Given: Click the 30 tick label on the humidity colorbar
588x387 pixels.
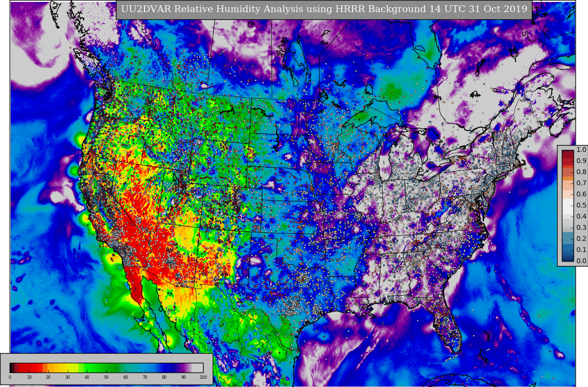Looking at the screenshot, I should click(68, 377).
